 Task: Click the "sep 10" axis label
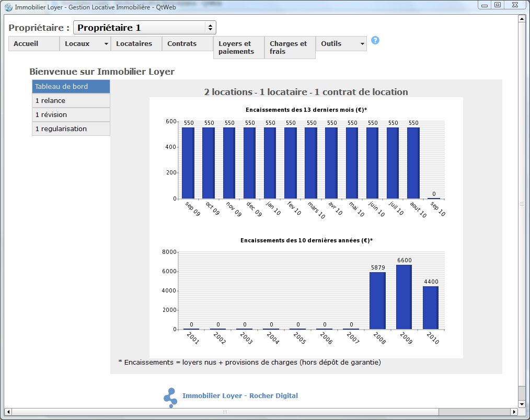pyautogui.click(x=437, y=209)
